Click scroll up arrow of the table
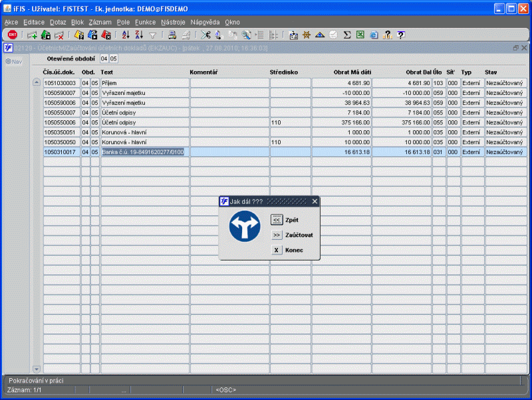 pyautogui.click(x=37, y=82)
